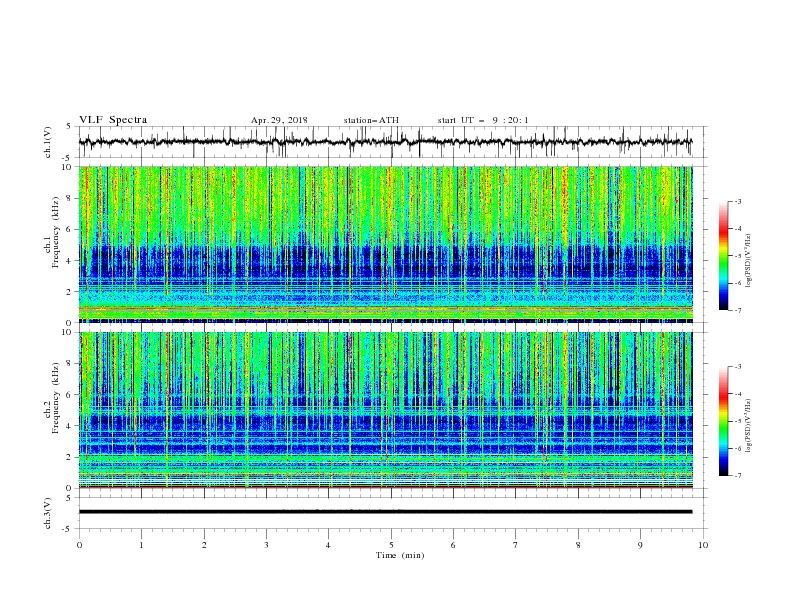The image size is (792, 612).
Task: Click the time axis tick label '0'
Action: pyautogui.click(x=79, y=545)
